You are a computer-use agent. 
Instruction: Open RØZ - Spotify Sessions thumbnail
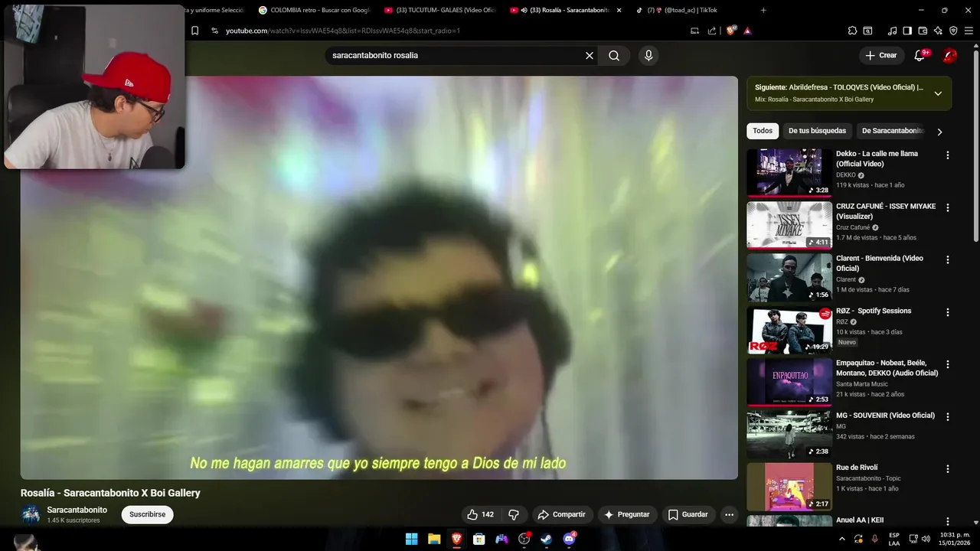click(x=789, y=330)
